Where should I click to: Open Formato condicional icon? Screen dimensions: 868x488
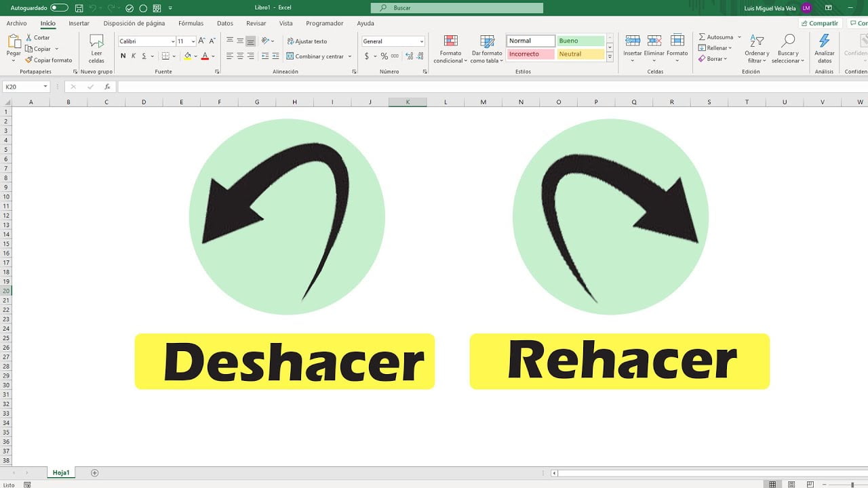[450, 41]
